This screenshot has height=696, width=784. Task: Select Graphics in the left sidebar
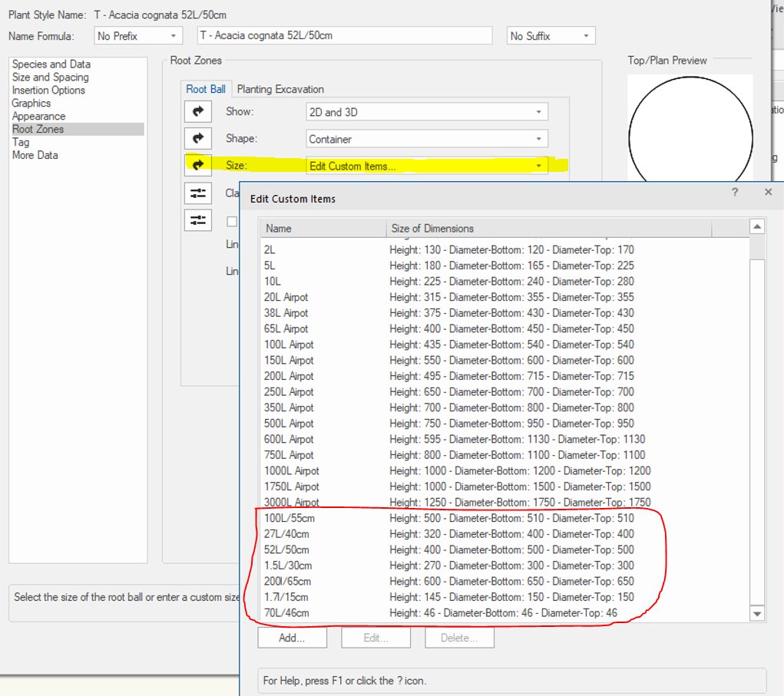tap(31, 103)
